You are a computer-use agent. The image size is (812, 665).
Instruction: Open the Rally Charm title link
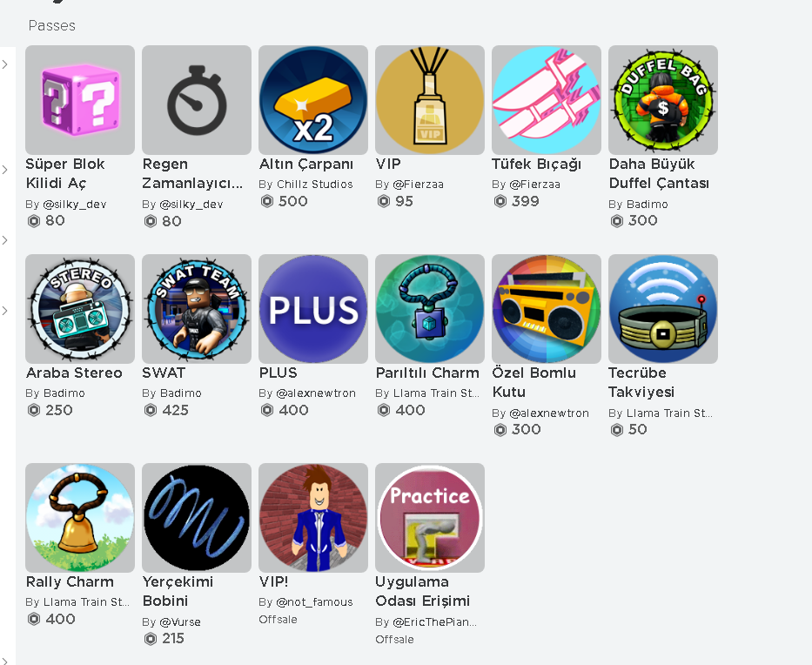click(x=70, y=581)
